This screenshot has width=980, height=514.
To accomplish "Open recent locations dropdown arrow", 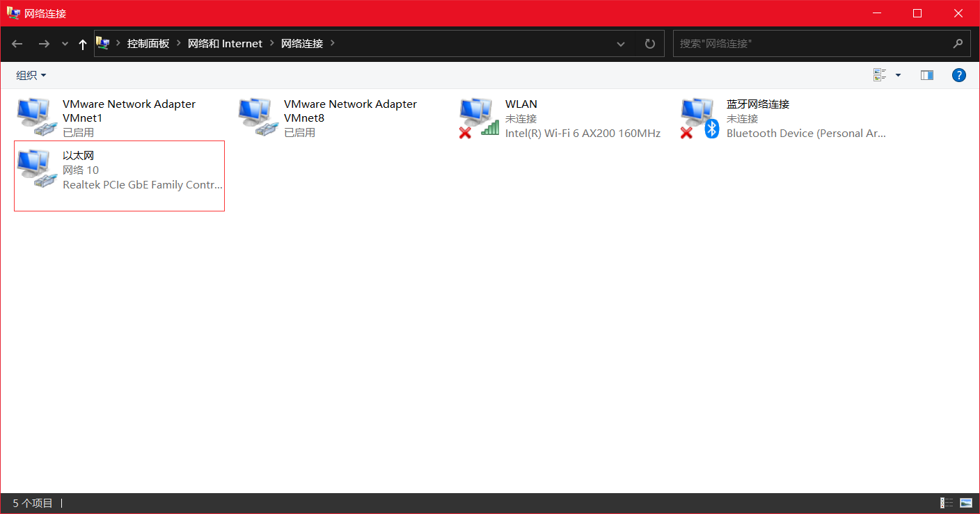I will (x=65, y=44).
